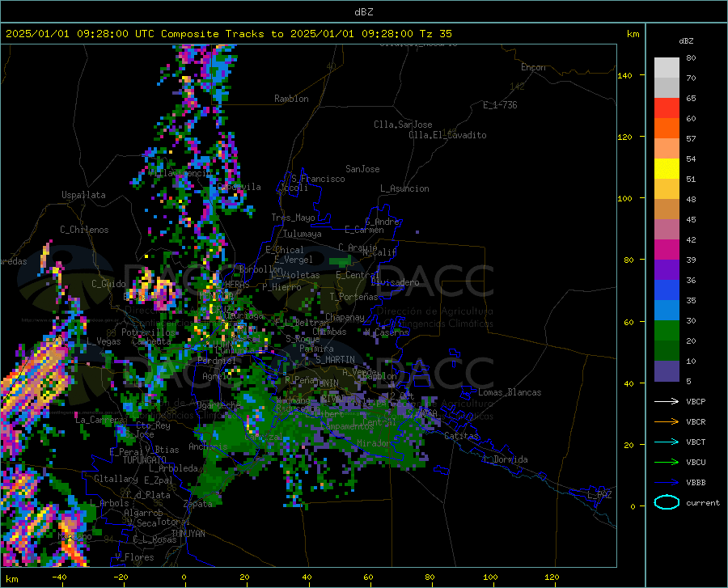The image size is (728, 588).
Task: Click the green VBCU arrow legend icon
Action: 667,463
